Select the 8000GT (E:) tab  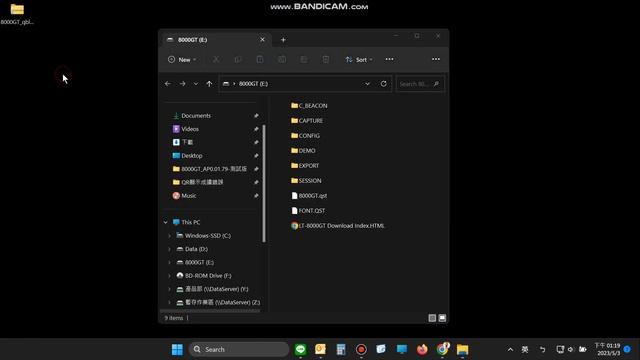click(216, 40)
